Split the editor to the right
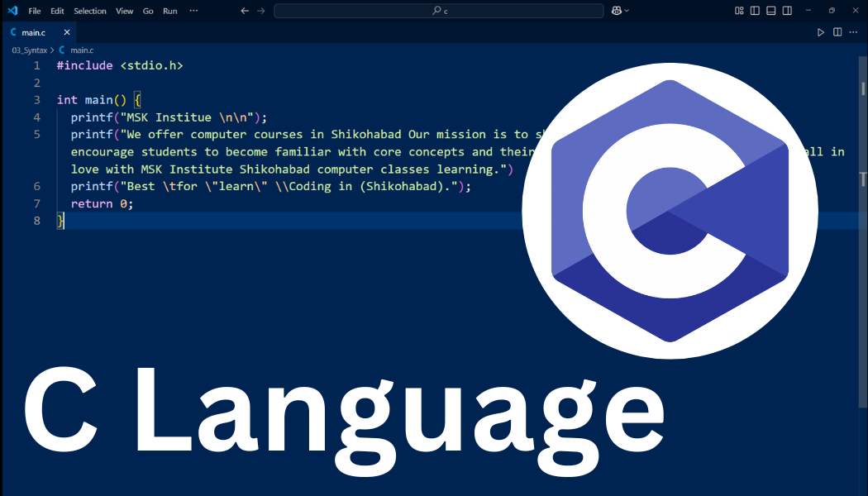The height and width of the screenshot is (496, 868). (837, 33)
